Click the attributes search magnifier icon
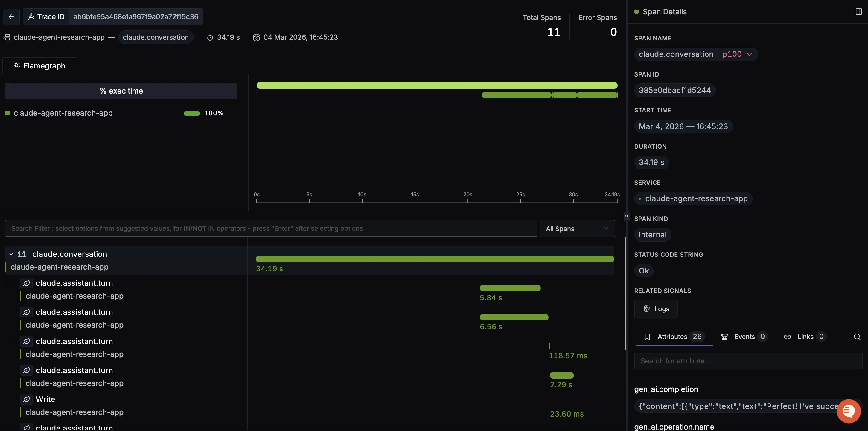This screenshot has height=431, width=868. point(857,337)
